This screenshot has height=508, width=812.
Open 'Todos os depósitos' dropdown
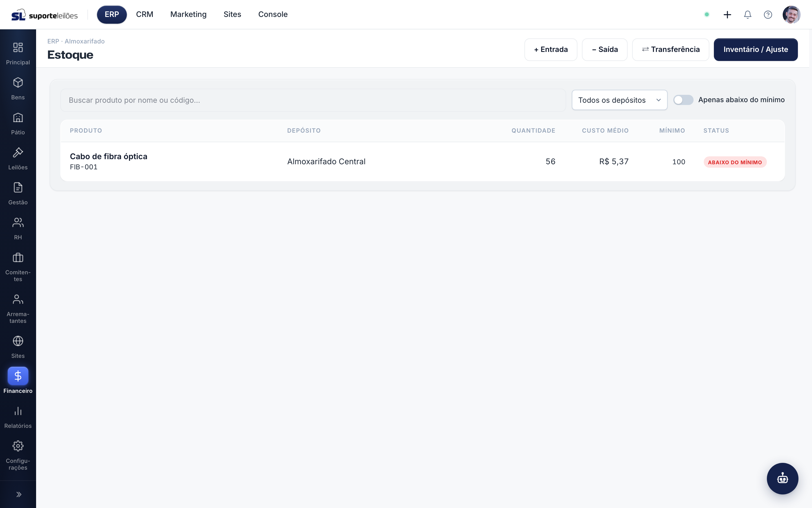pos(619,100)
